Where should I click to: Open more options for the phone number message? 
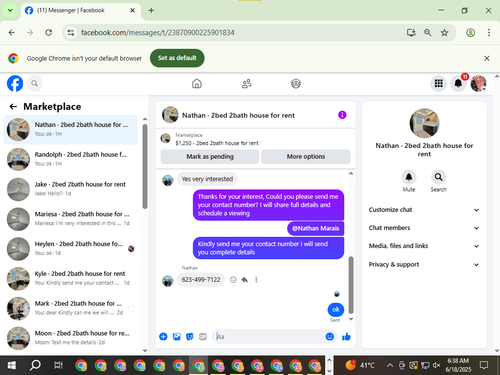point(256,280)
